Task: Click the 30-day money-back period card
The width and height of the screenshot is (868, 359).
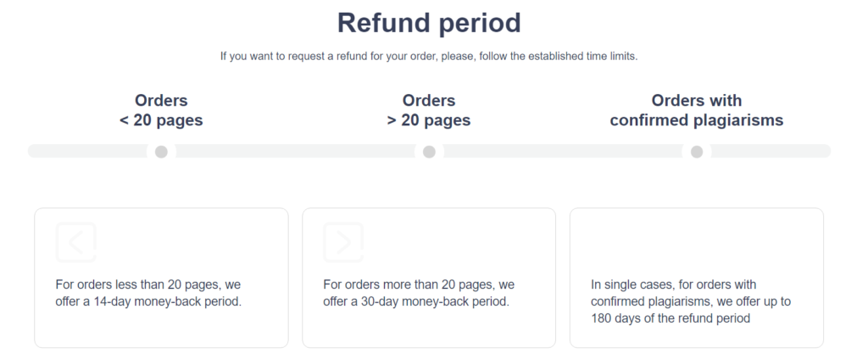Action: point(429,278)
